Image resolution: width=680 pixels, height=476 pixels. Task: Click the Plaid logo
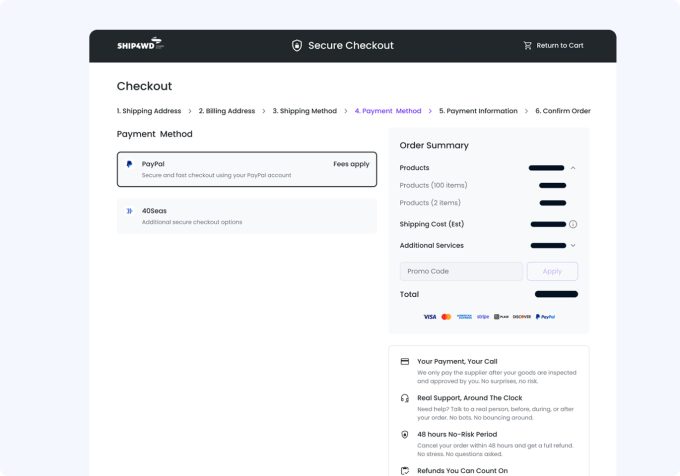click(501, 317)
